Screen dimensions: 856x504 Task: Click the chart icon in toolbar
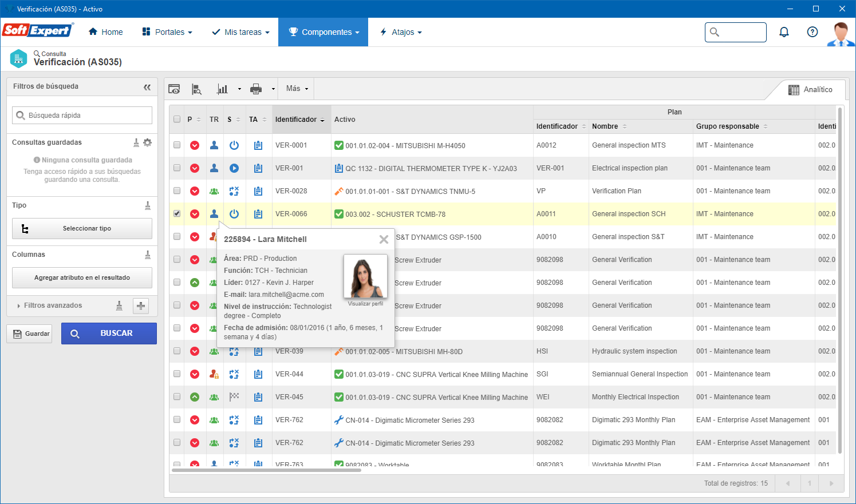click(222, 89)
